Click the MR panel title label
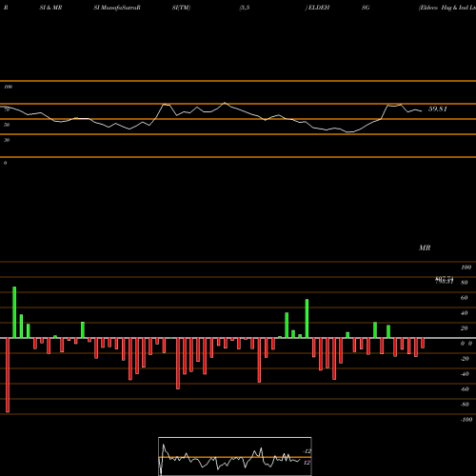 (x=425, y=248)
